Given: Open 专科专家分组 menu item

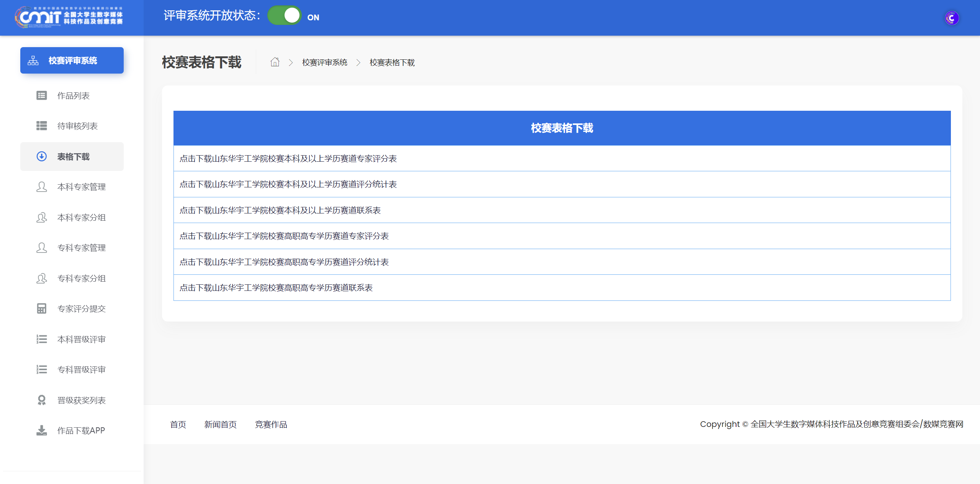Looking at the screenshot, I should pos(72,278).
